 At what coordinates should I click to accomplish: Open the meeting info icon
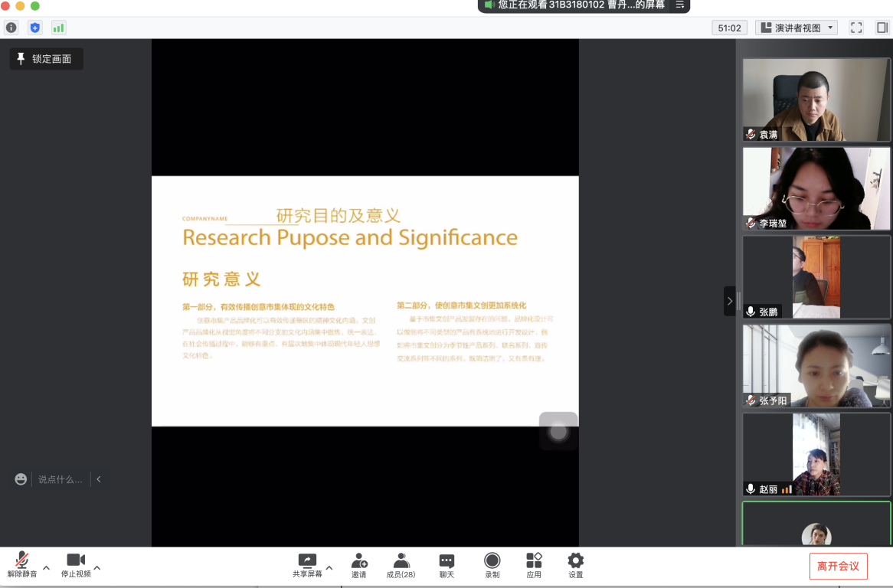tap(11, 28)
